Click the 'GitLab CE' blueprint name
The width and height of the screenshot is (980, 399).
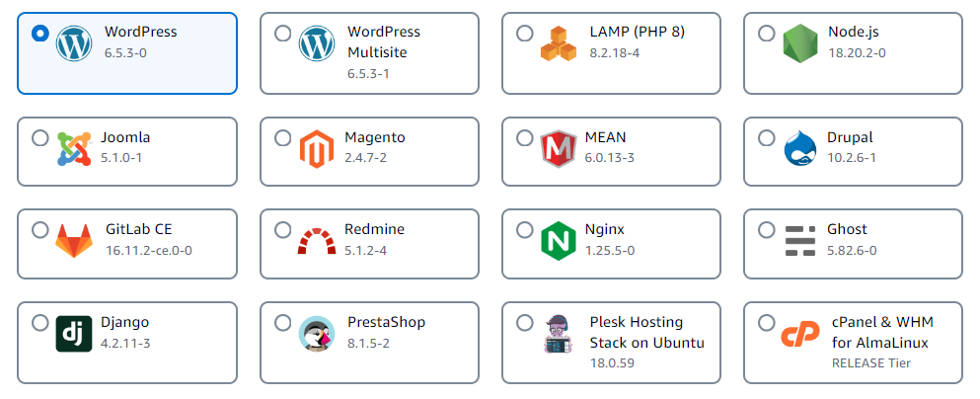(x=139, y=229)
